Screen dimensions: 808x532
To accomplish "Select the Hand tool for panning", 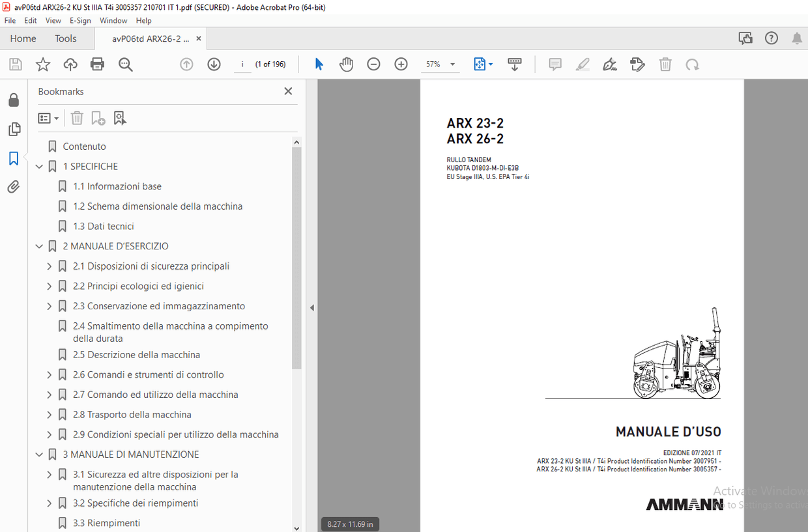I will [346, 64].
